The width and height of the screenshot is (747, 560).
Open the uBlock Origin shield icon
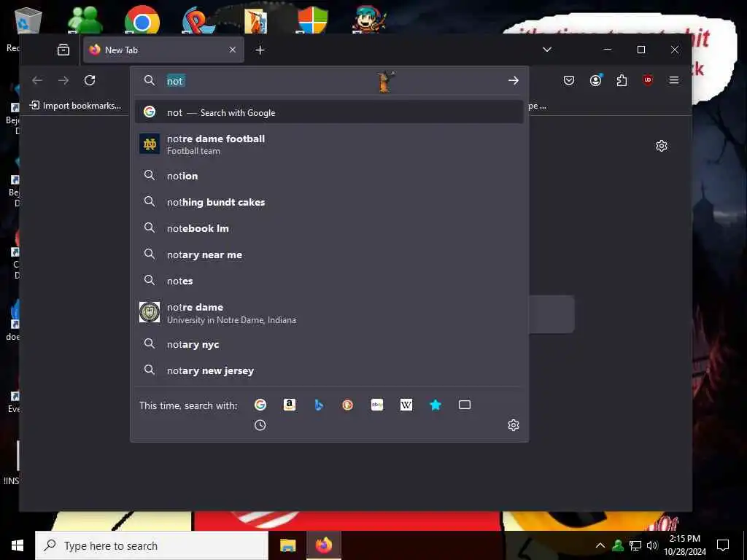648,80
